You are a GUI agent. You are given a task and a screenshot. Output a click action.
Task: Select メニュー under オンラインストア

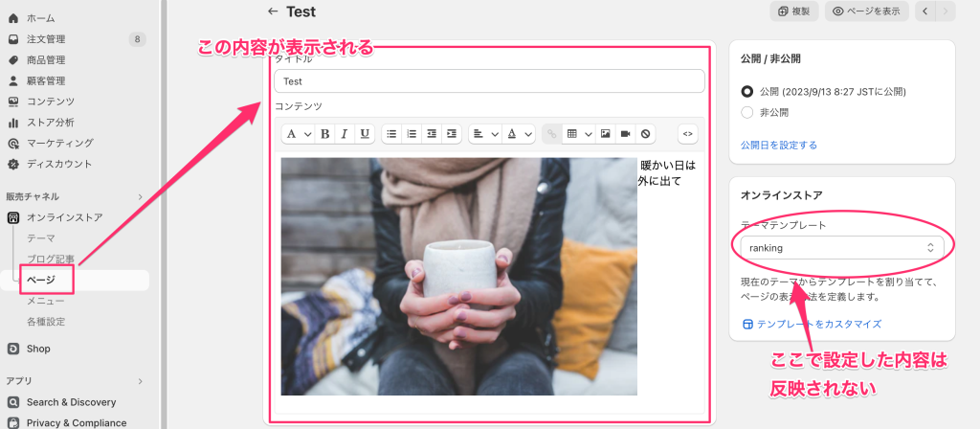46,301
